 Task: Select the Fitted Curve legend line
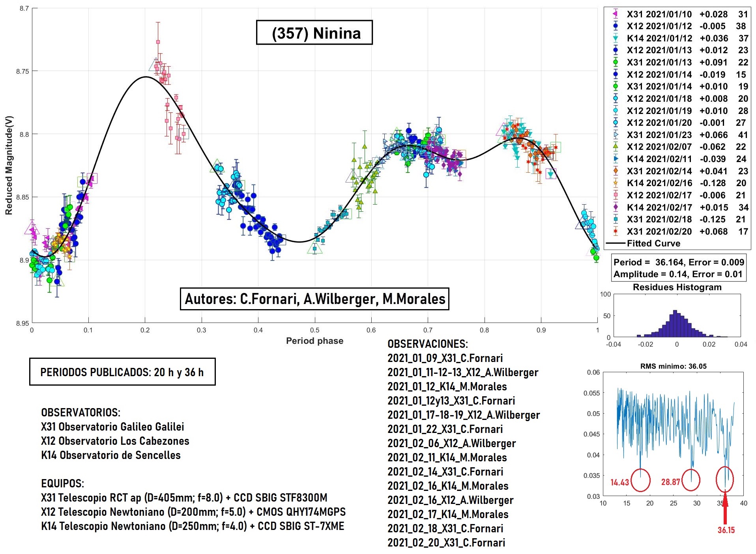tap(616, 243)
